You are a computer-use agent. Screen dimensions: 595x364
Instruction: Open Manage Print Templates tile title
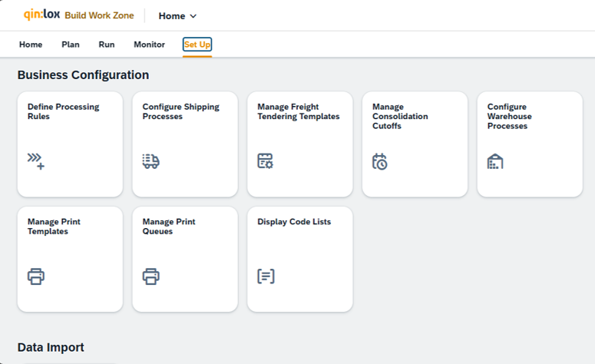tap(54, 227)
